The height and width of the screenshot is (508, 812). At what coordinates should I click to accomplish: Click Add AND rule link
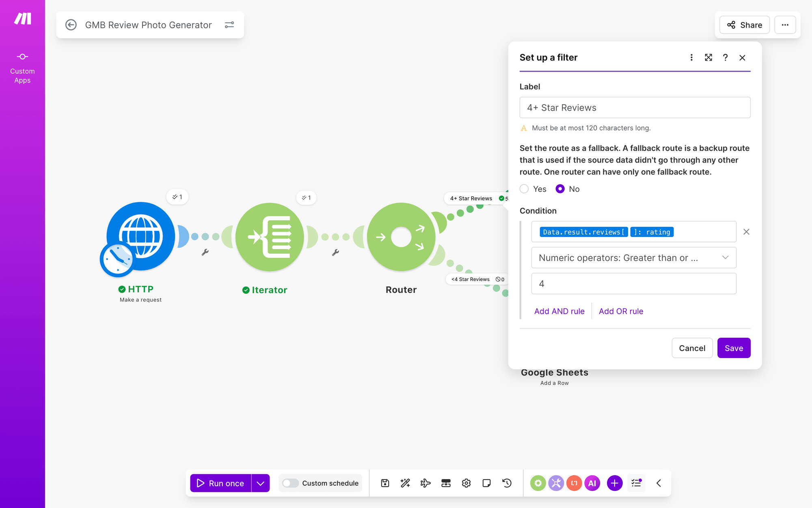pos(559,311)
